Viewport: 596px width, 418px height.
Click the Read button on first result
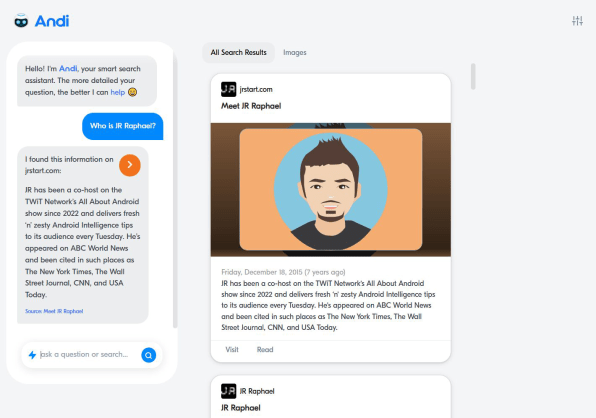tap(265, 350)
